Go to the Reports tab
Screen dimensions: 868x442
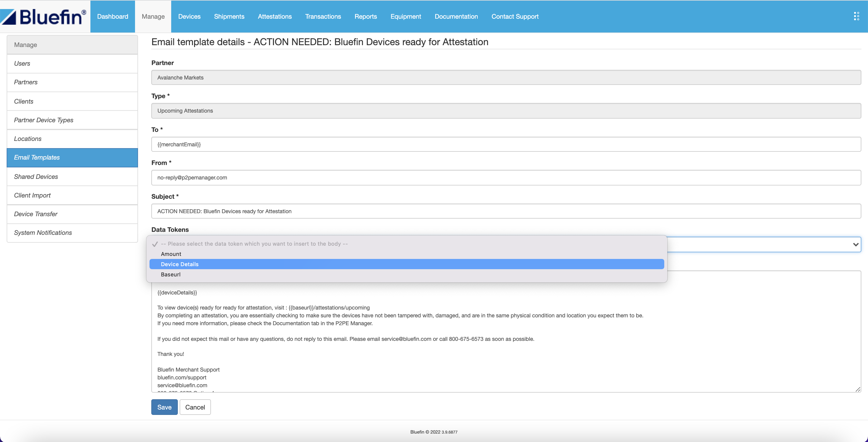366,17
